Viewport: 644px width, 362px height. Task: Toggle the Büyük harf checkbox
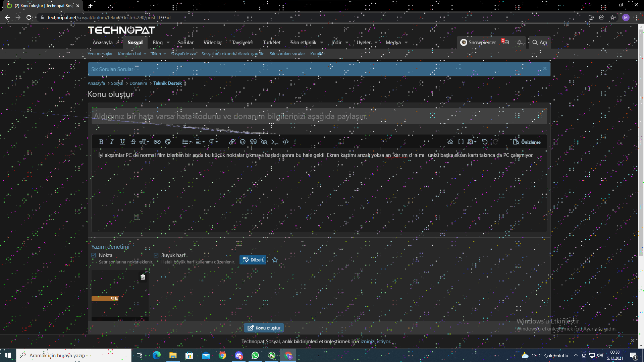point(156,255)
